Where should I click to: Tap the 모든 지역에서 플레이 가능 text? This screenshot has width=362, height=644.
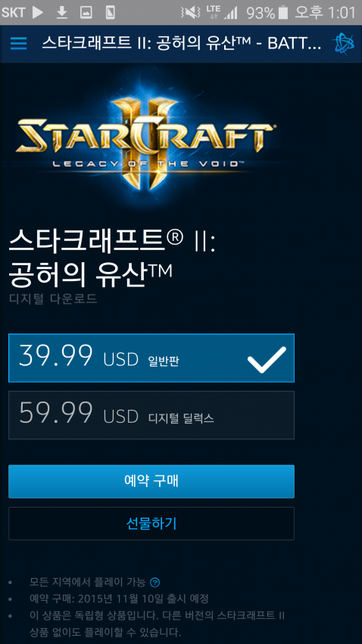pyautogui.click(x=87, y=582)
